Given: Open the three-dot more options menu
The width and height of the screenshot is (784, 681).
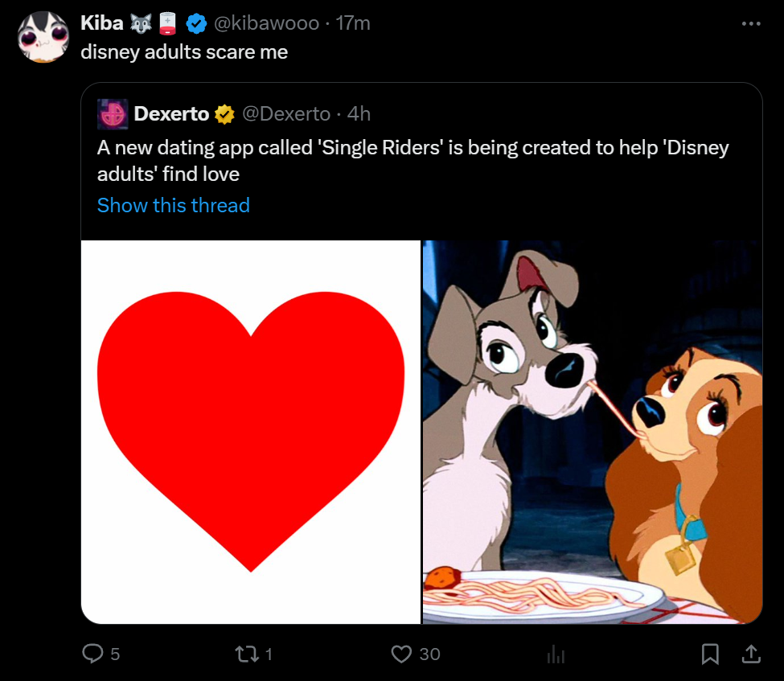Looking at the screenshot, I should coord(750,24).
